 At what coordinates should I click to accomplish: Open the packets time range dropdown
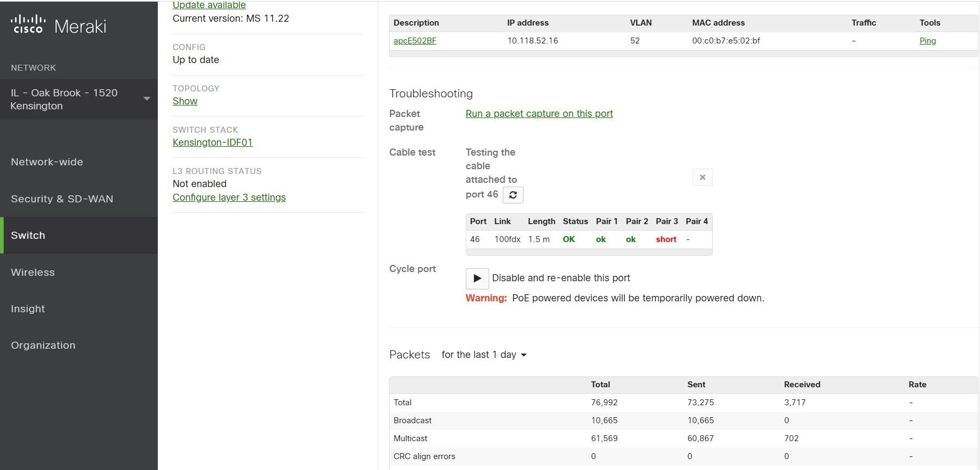[x=484, y=355]
